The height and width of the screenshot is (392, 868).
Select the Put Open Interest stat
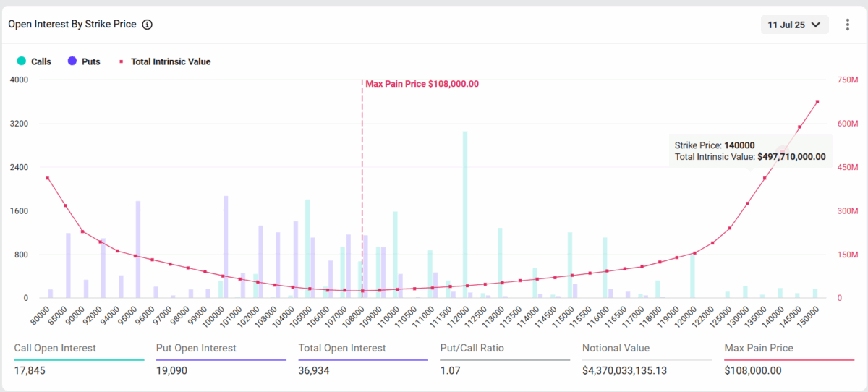click(221, 359)
